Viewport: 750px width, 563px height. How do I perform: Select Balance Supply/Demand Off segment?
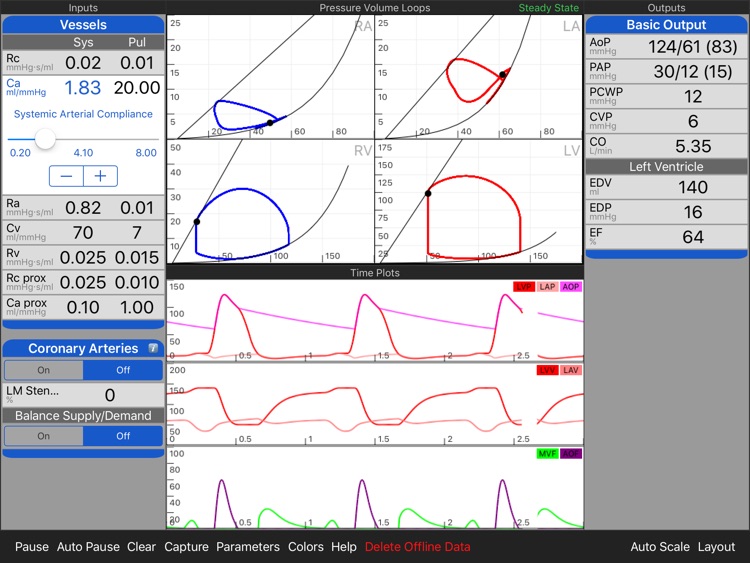coord(123,436)
